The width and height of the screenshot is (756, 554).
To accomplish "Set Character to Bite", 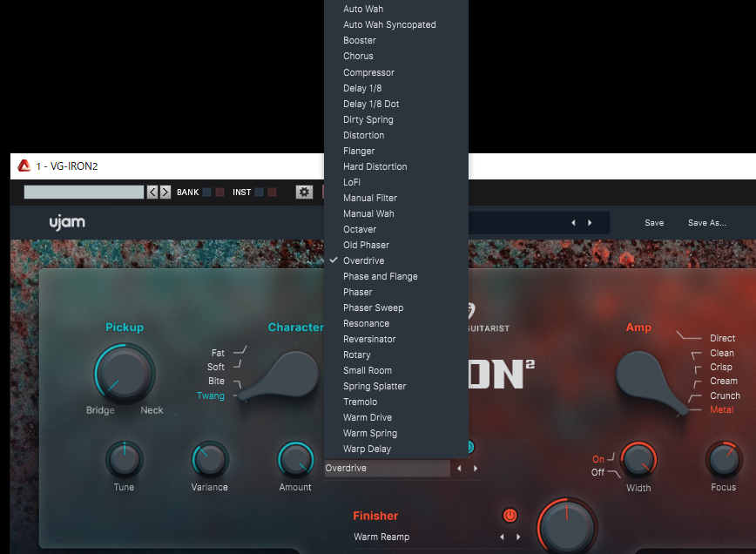I will (217, 381).
